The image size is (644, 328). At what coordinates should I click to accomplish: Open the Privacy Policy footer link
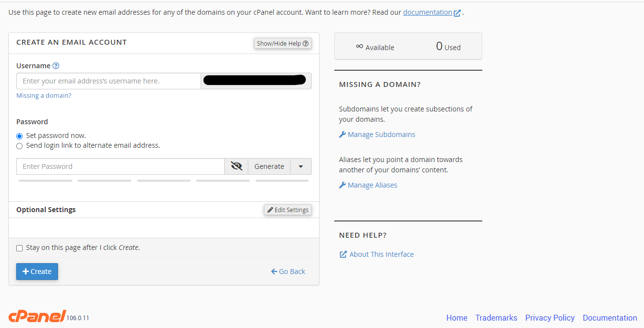click(x=550, y=318)
